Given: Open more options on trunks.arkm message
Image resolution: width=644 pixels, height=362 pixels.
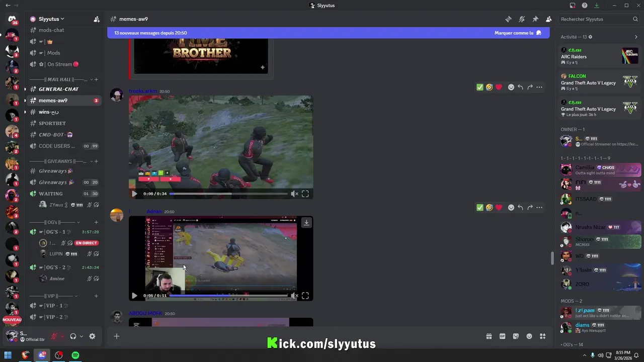Looking at the screenshot, I should (539, 87).
